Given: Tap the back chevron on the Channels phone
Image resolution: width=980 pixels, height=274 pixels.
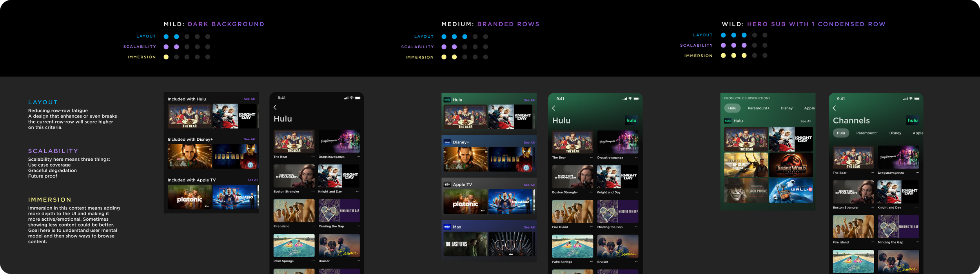Looking at the screenshot, I should click(834, 108).
